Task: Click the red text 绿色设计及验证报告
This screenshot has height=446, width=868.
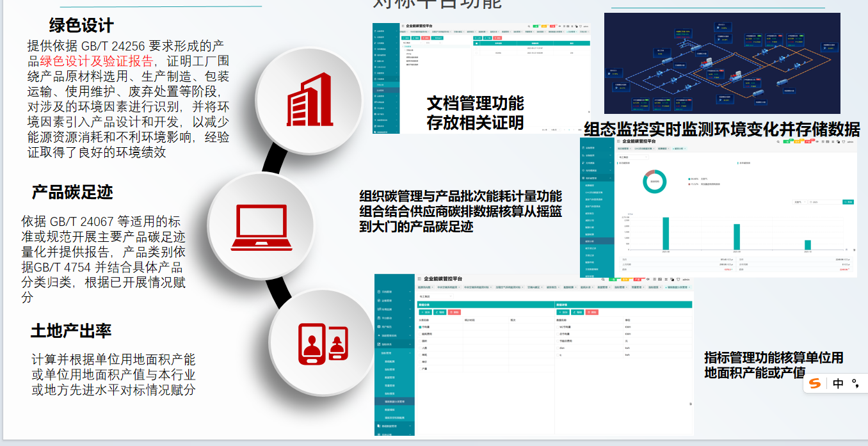Action: click(x=97, y=61)
